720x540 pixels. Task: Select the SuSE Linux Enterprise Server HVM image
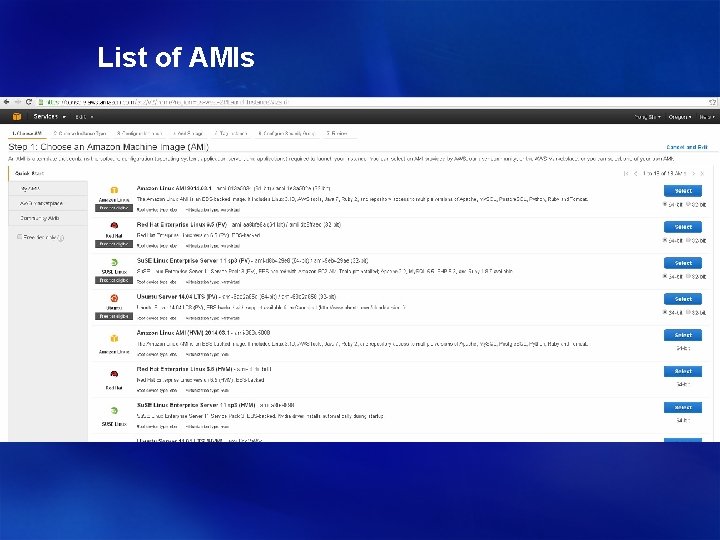click(683, 407)
